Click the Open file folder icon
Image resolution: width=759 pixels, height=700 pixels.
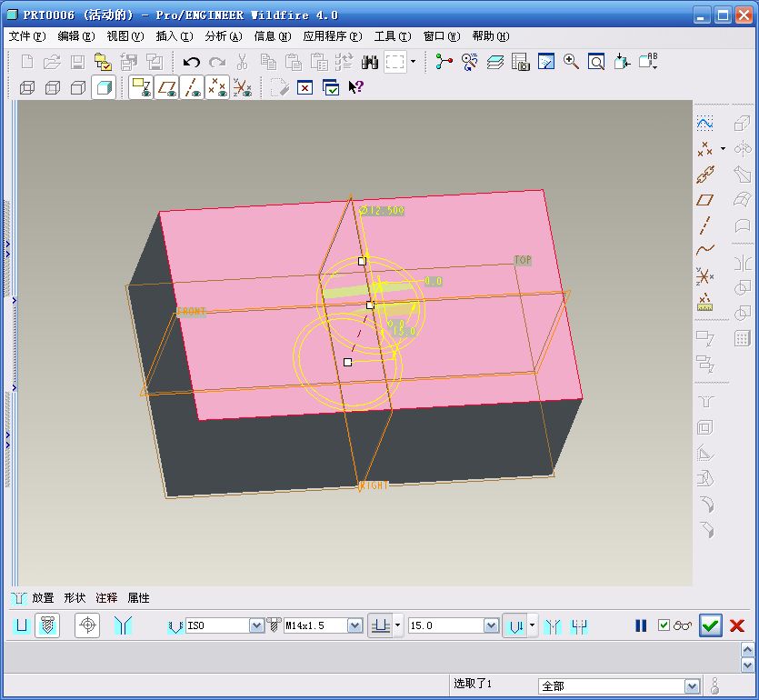coord(52,62)
